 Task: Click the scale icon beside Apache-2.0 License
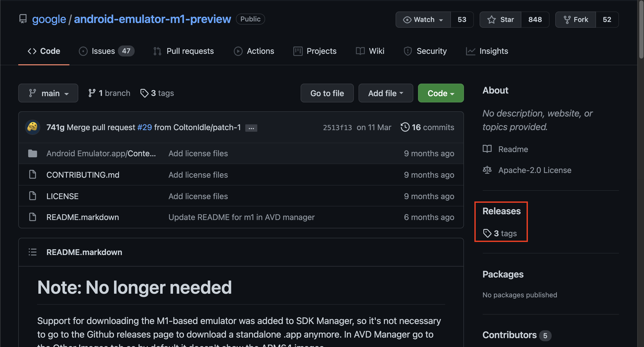pyautogui.click(x=487, y=170)
